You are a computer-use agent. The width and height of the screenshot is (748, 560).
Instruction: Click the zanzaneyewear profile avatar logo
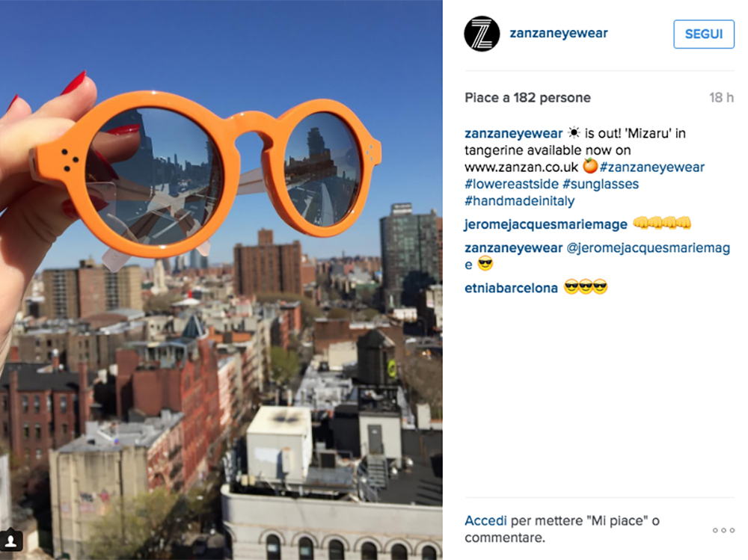coord(482,34)
